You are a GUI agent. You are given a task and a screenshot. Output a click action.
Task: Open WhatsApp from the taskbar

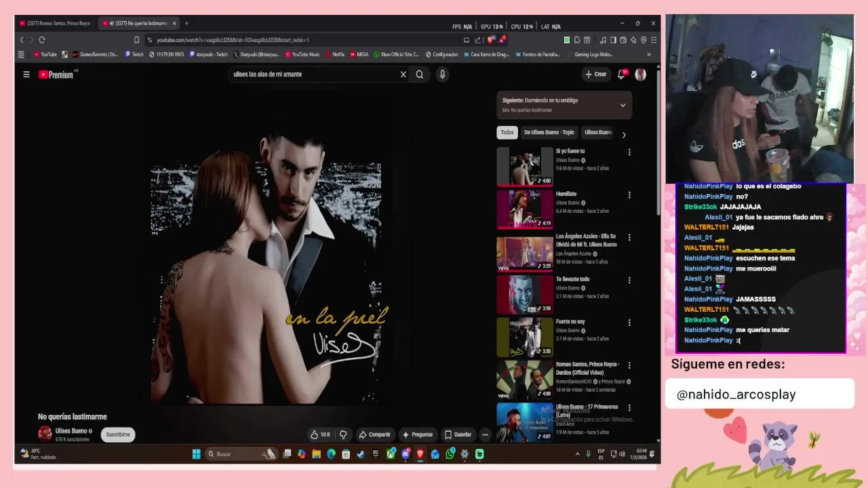[450, 454]
